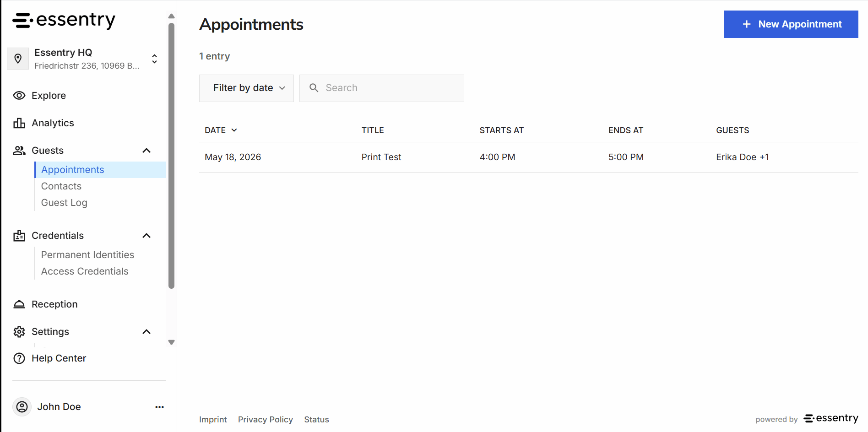Click the Help Center question icon
This screenshot has height=432, width=868.
pyautogui.click(x=19, y=358)
